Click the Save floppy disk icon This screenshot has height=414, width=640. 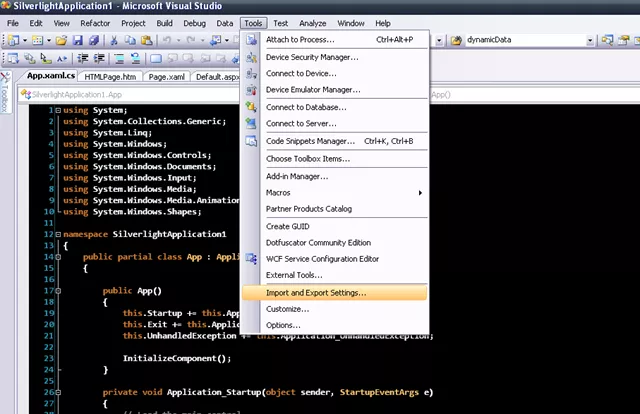pos(78,40)
